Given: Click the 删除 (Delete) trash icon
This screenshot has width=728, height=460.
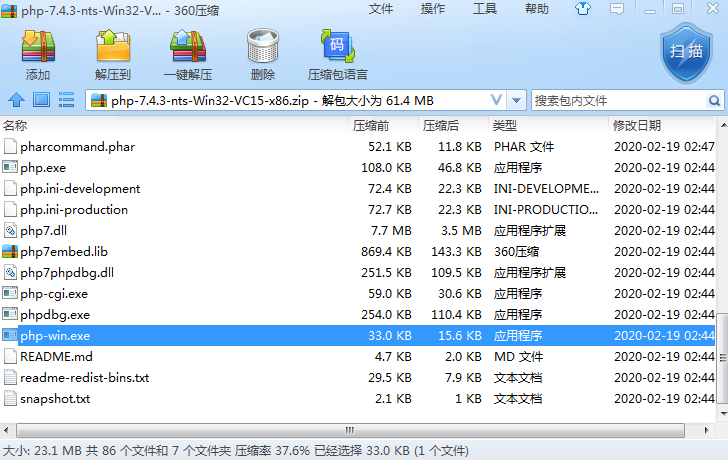Looking at the screenshot, I should (x=263, y=45).
